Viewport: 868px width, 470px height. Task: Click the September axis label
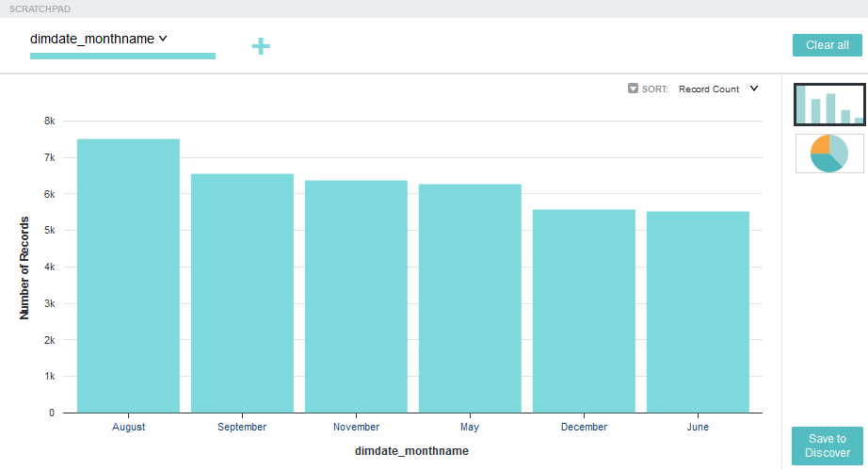(x=242, y=427)
